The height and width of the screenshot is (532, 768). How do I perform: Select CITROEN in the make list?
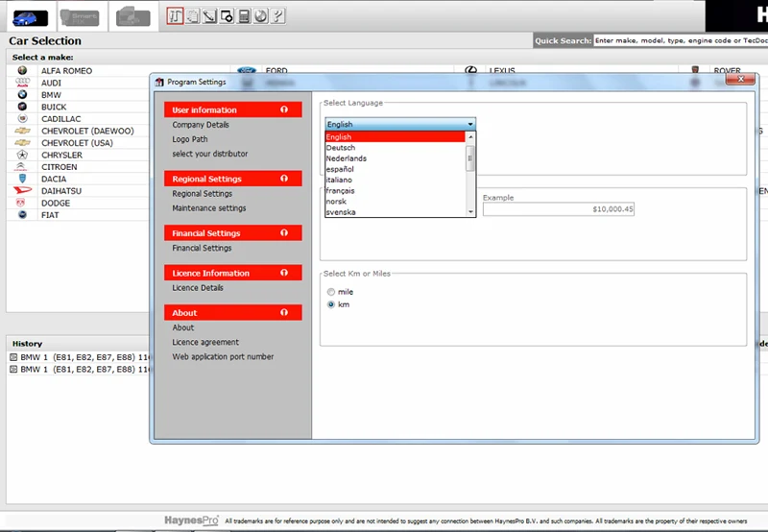[59, 167]
